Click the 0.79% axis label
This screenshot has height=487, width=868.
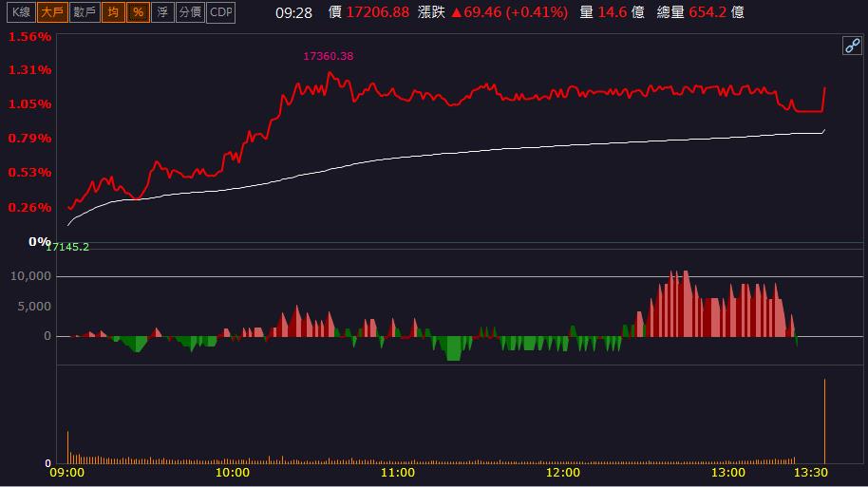point(29,139)
